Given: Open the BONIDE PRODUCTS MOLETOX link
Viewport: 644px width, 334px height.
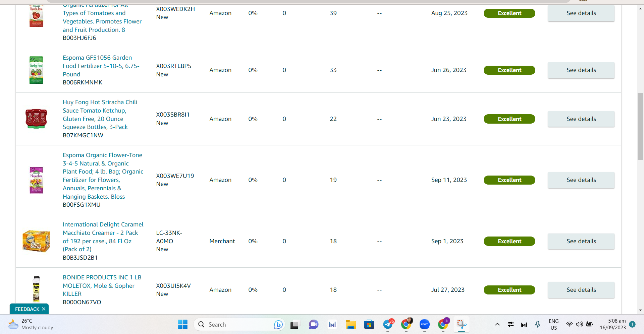Looking at the screenshot, I should pos(102,285).
